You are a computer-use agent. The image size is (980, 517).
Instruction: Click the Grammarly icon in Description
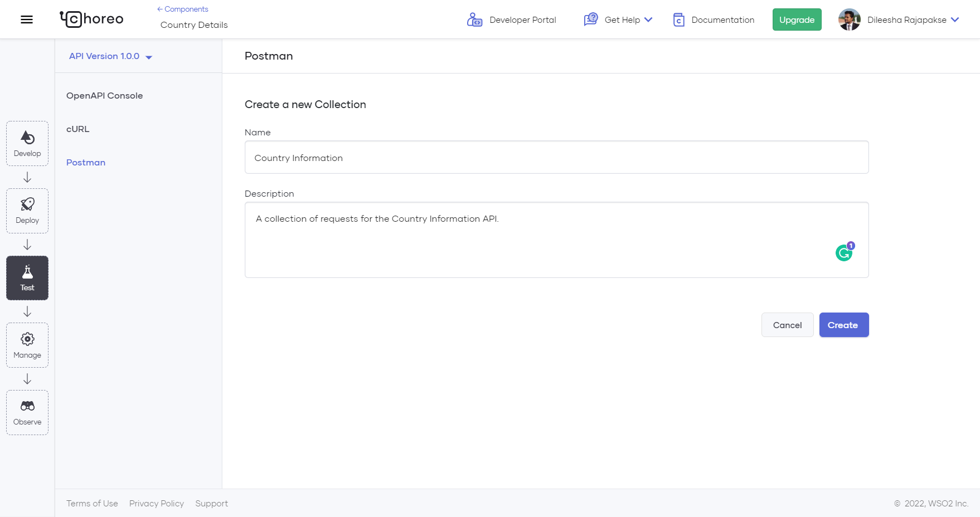844,253
